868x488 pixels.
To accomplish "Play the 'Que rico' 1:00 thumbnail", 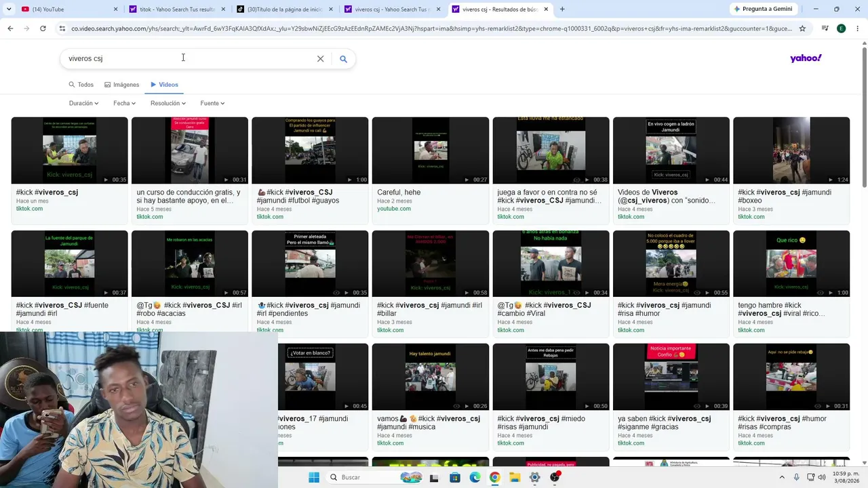I will [x=791, y=264].
